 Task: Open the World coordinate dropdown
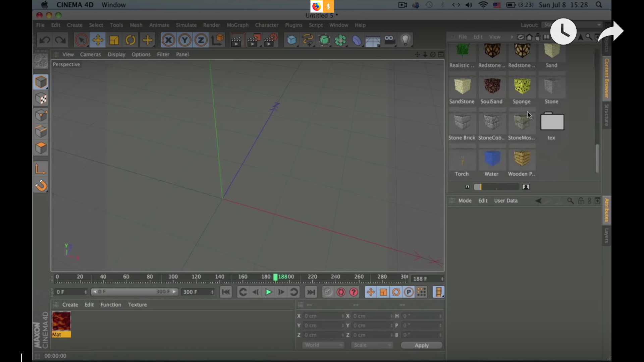coord(323,345)
